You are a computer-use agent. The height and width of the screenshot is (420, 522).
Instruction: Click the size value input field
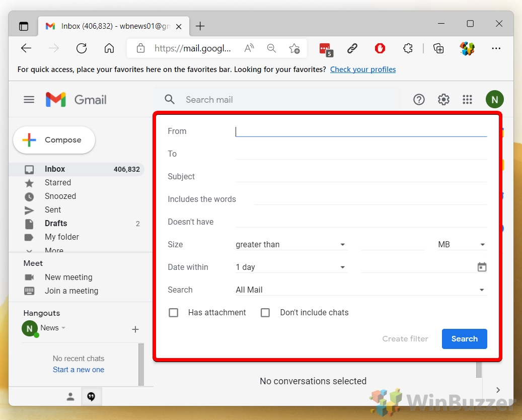(393, 244)
